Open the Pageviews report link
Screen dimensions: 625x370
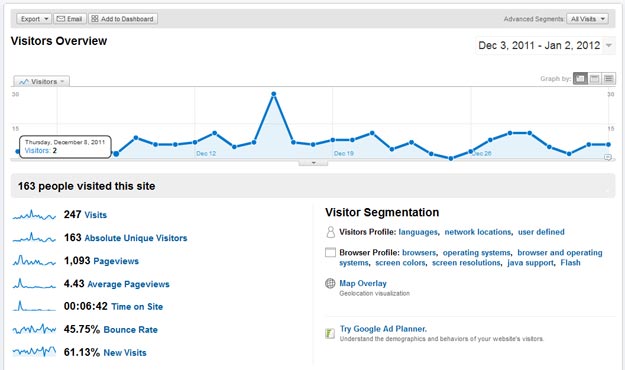pyautogui.click(x=116, y=261)
